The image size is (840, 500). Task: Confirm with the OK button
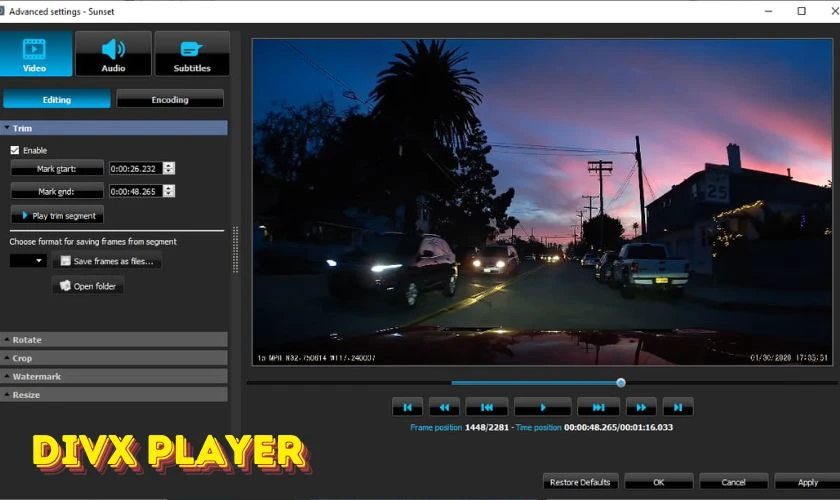658,482
